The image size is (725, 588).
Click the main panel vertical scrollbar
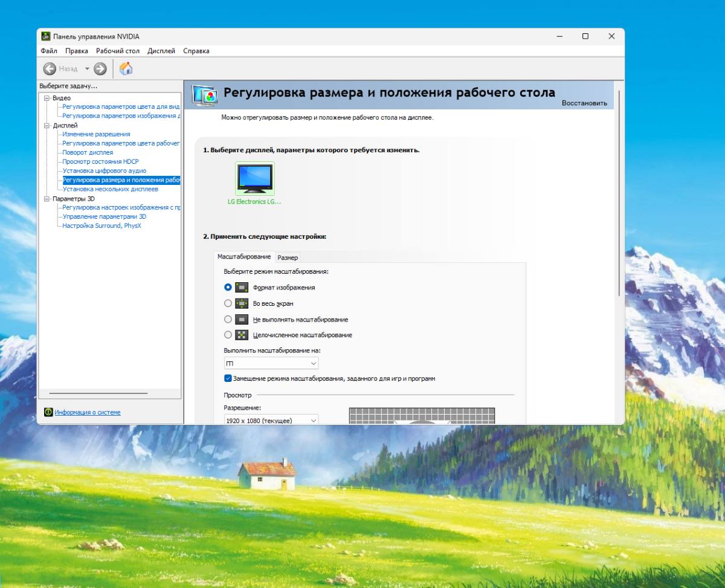point(619,193)
